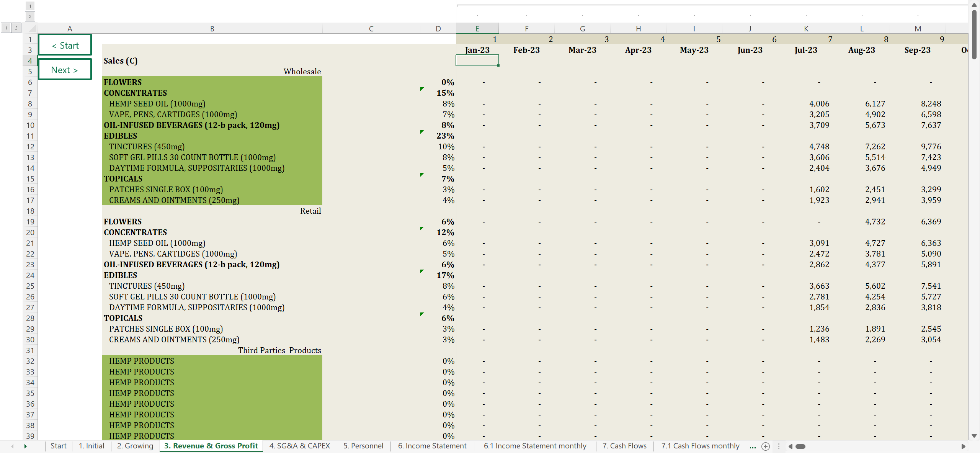Click the add new sheet plus icon
The height and width of the screenshot is (453, 980).
[765, 446]
